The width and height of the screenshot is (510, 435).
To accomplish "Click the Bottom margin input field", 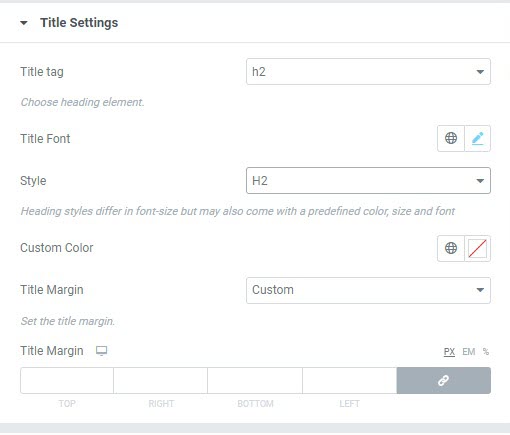I will point(255,380).
